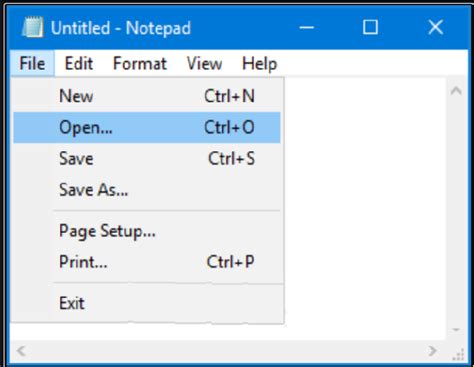
Task: Open the Edit menu
Action: [79, 63]
